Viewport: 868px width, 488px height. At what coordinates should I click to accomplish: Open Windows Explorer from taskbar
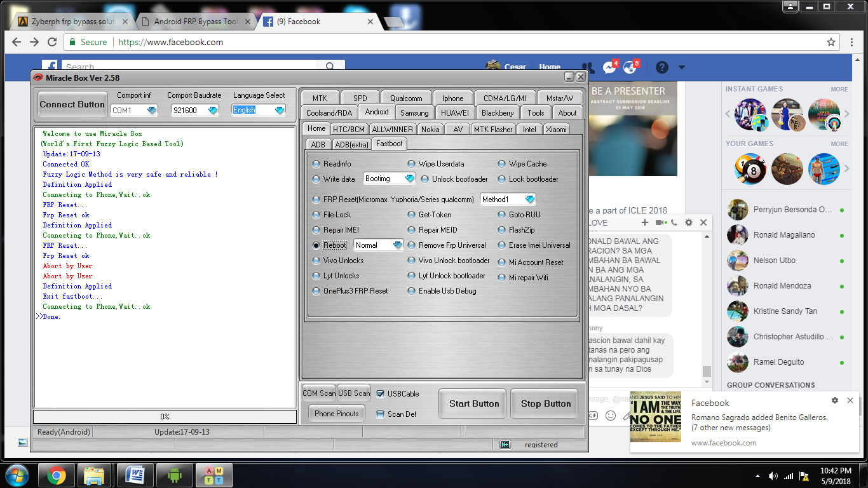point(94,475)
